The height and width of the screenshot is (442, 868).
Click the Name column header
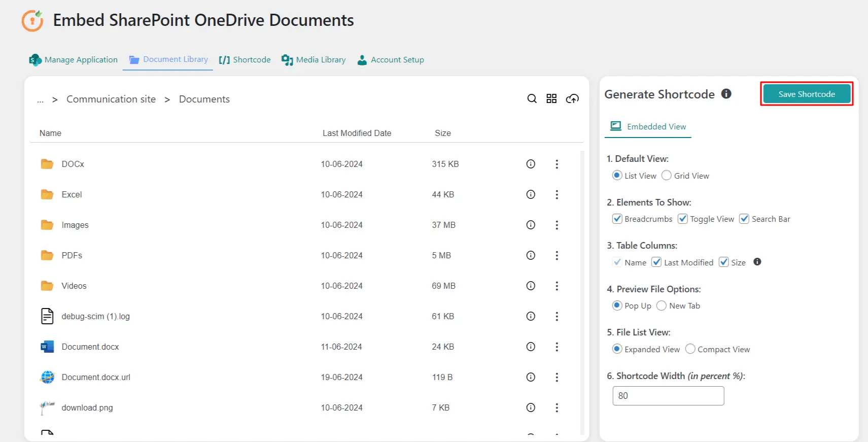click(x=50, y=133)
